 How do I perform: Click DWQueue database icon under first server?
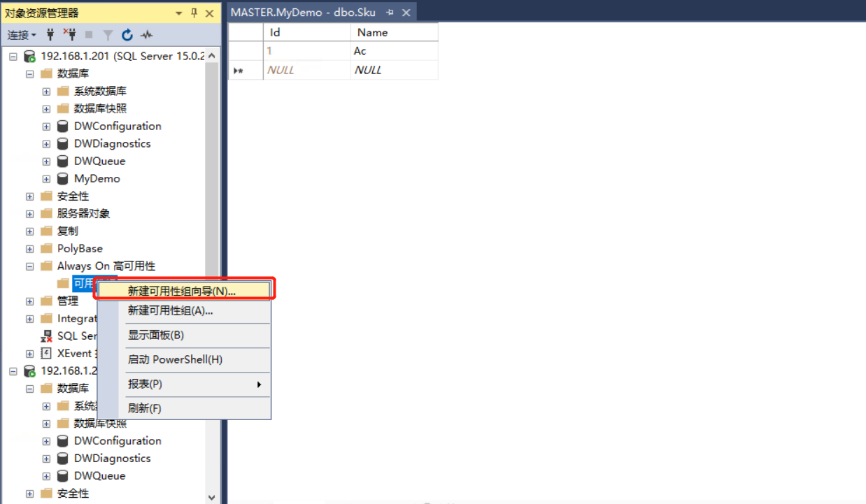pyautogui.click(x=63, y=161)
